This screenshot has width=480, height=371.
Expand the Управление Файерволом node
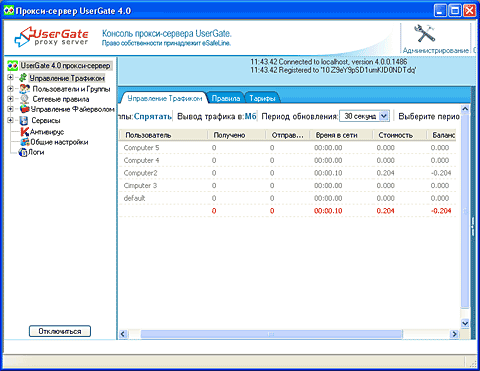point(10,109)
